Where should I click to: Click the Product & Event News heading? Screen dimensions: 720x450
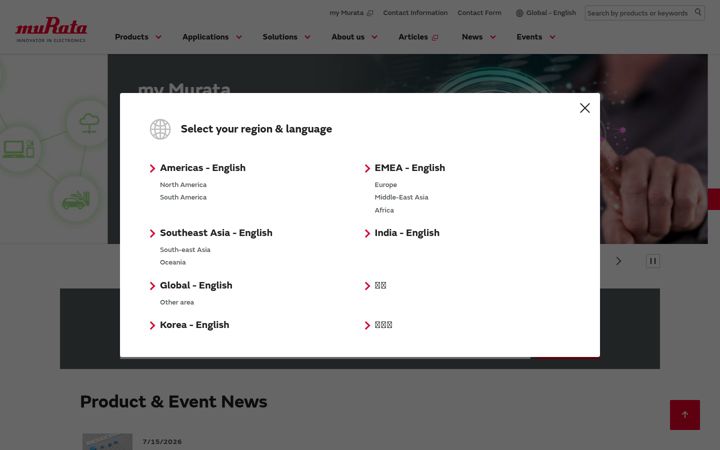click(x=174, y=401)
